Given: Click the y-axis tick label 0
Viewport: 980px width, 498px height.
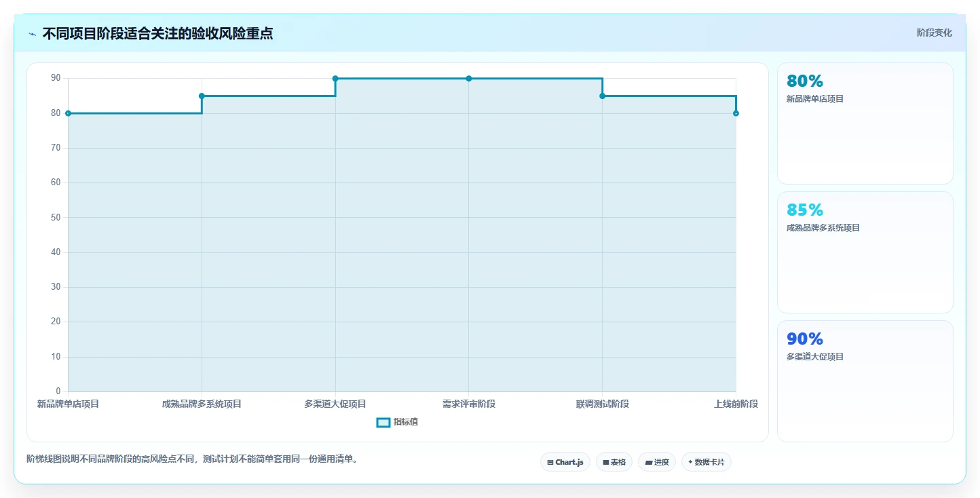Looking at the screenshot, I should 58,391.
